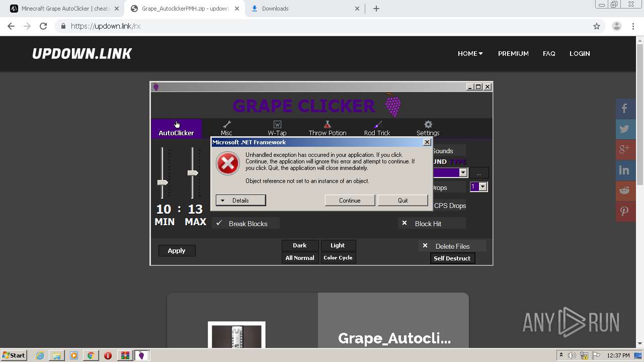Click the Color Cycle button
The height and width of the screenshot is (362, 644).
[338, 258]
